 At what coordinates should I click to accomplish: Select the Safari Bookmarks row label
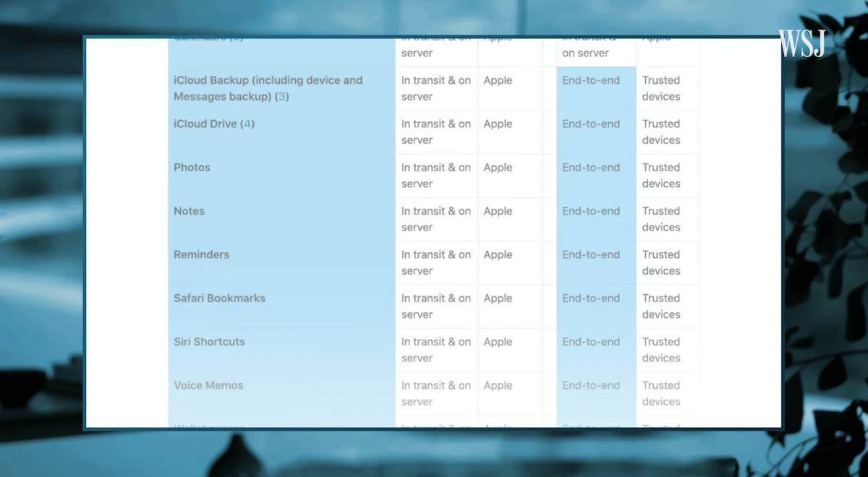[220, 298]
